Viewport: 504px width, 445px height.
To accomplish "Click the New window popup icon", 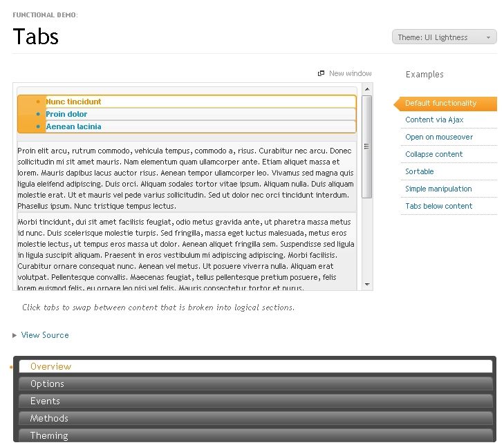I will [x=321, y=74].
